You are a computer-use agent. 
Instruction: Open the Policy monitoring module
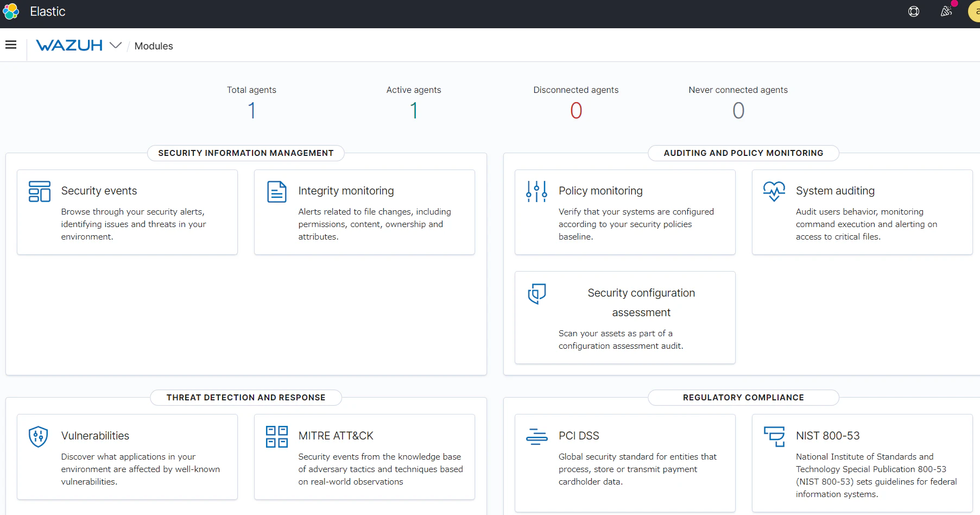pos(625,212)
